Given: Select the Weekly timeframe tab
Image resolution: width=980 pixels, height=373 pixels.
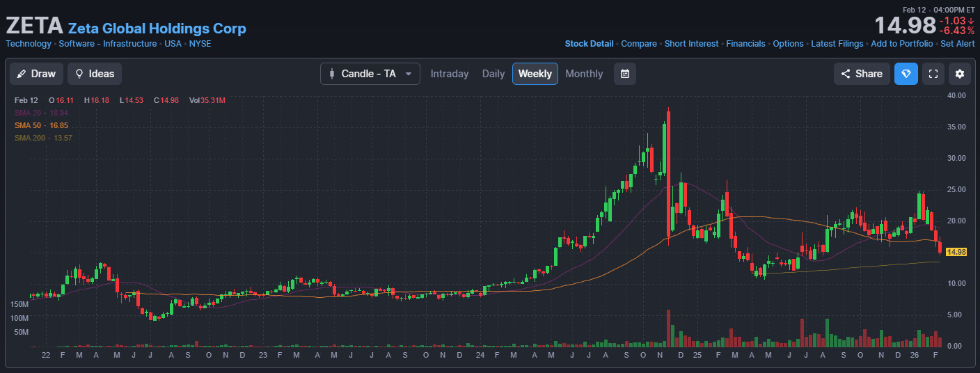Looking at the screenshot, I should coord(535,74).
